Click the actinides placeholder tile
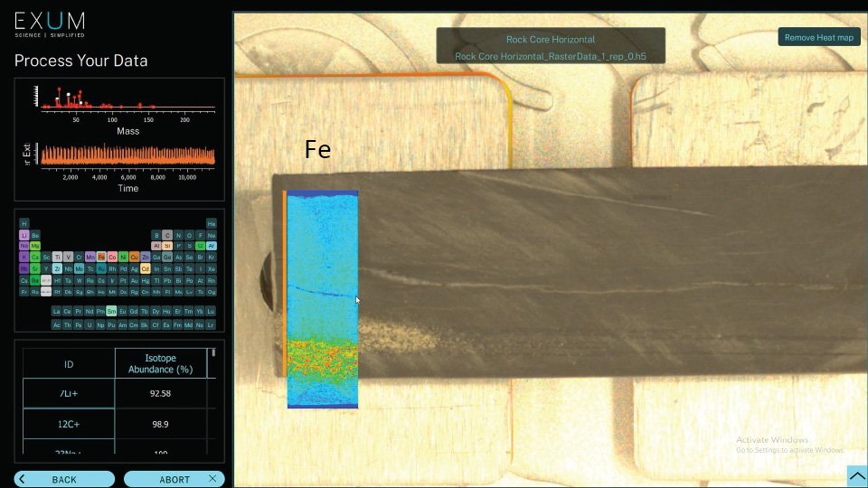The height and width of the screenshot is (488, 868). point(46,292)
